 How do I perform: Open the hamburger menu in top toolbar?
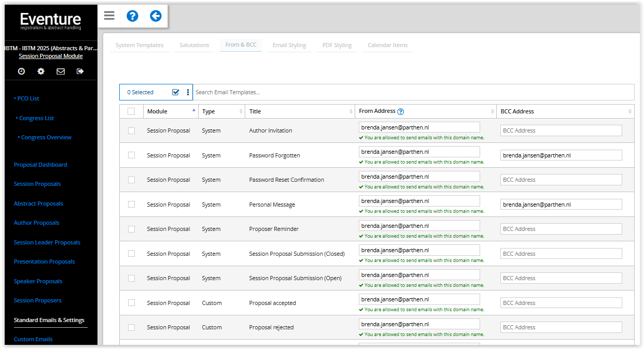[109, 16]
